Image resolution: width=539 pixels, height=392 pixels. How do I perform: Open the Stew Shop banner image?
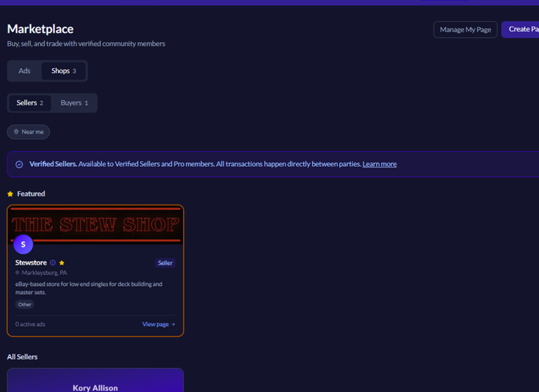[96, 225]
